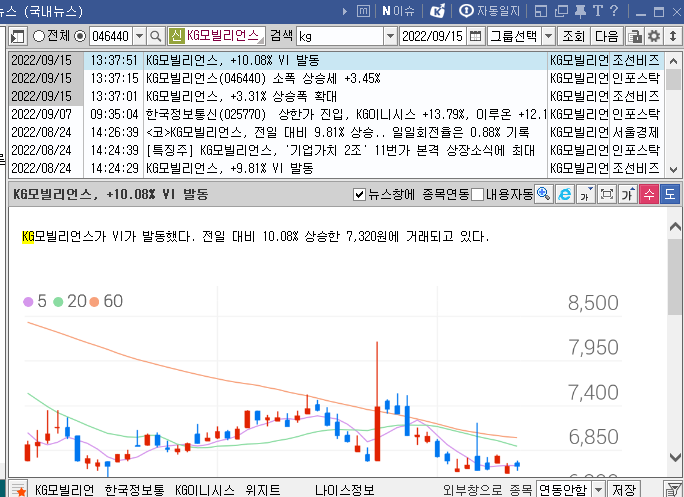The height and width of the screenshot is (497, 684).
Task: Open help with the question mark icon
Action: click(x=614, y=10)
